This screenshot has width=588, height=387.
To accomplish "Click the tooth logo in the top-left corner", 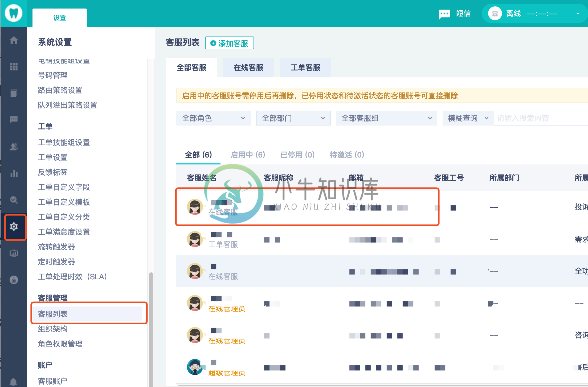I will 14,13.
